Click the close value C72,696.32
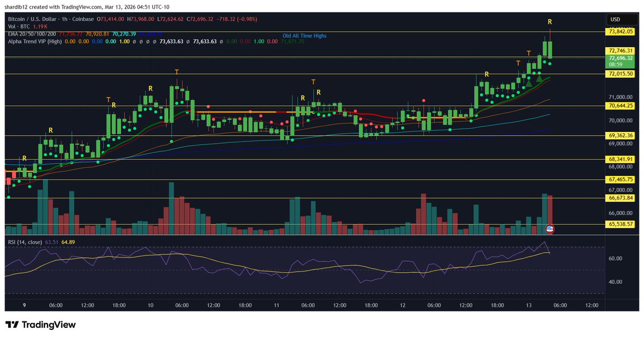 (x=200, y=19)
